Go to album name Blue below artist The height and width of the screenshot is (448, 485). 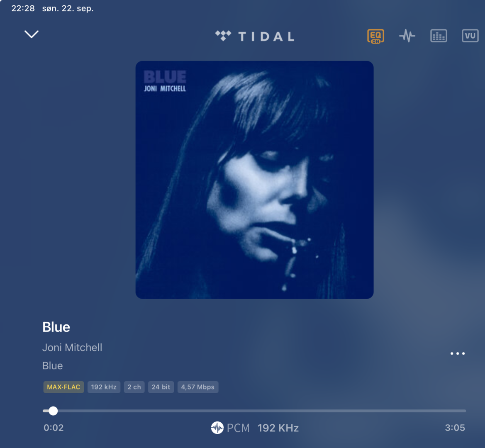[x=53, y=366]
